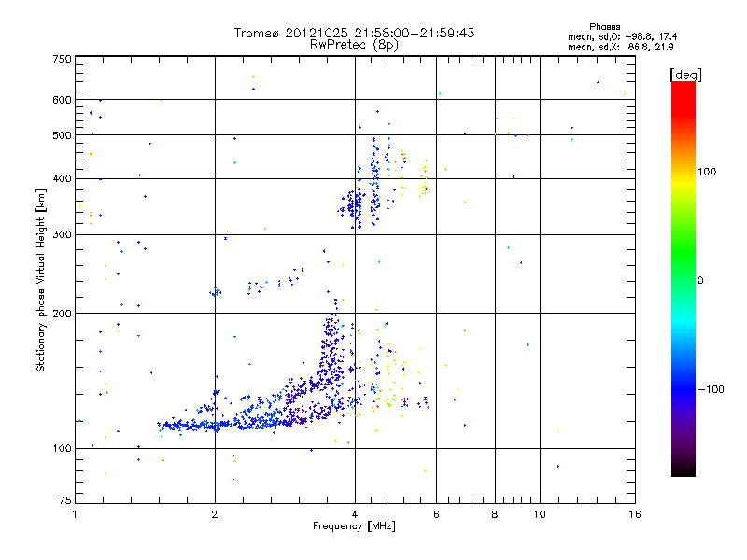
Task: Click the x-axis label '6'
Action: [436, 514]
